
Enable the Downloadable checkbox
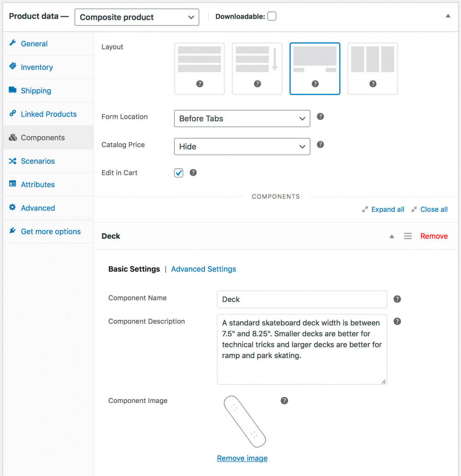272,16
